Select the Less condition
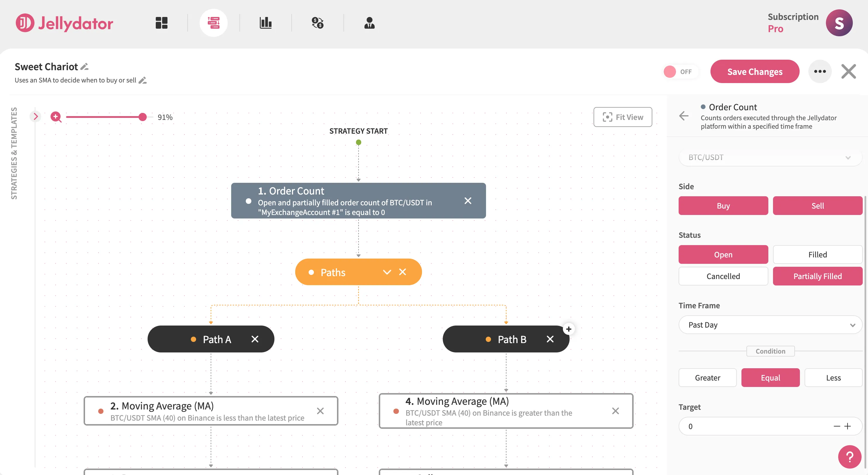This screenshot has width=868, height=475. click(x=833, y=378)
